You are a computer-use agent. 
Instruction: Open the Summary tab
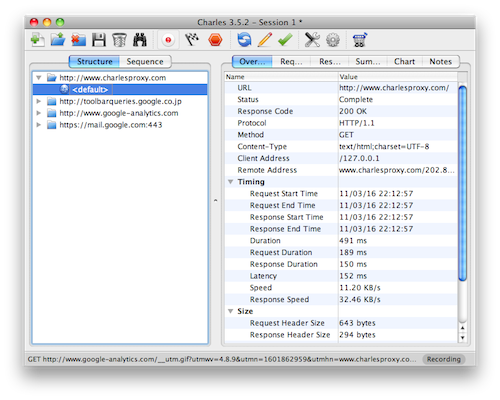pos(368,62)
